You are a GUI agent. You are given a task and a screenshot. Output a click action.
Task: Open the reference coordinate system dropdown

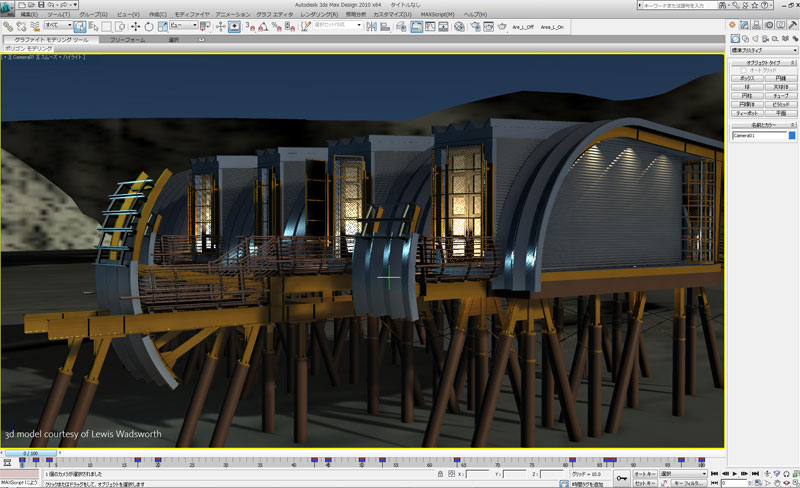[x=185, y=27]
